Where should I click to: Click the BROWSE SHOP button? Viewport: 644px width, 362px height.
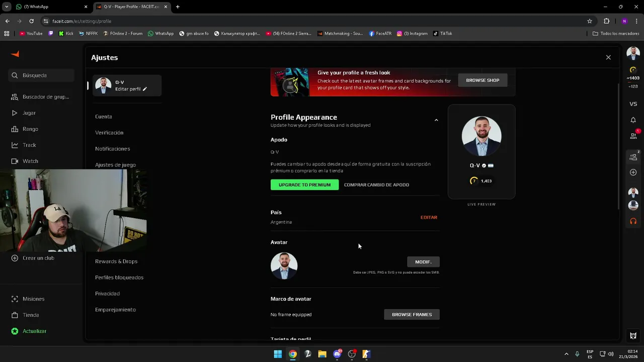(482, 80)
